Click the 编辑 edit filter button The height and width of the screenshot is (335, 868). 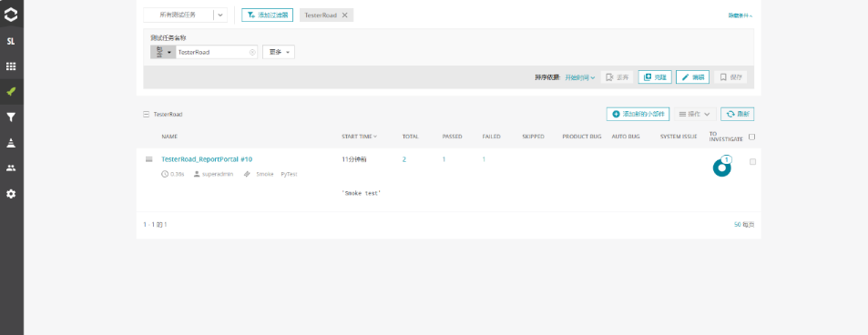pyautogui.click(x=692, y=77)
